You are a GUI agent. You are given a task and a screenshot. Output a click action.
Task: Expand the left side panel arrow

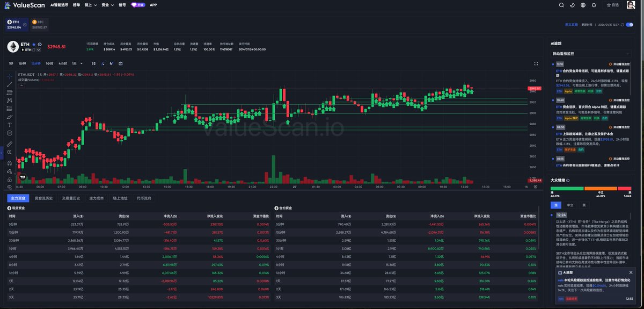click(x=2, y=152)
